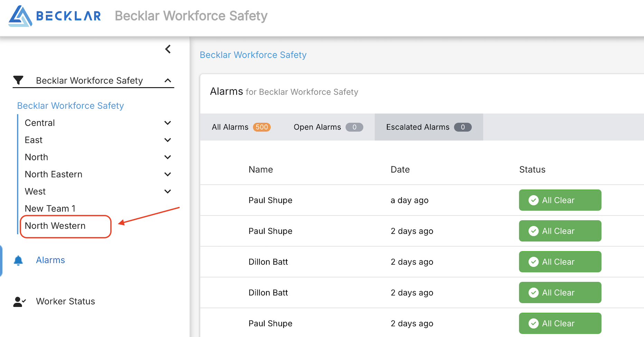Click the Name column header
Viewport: 644px width, 337px height.
pos(261,170)
